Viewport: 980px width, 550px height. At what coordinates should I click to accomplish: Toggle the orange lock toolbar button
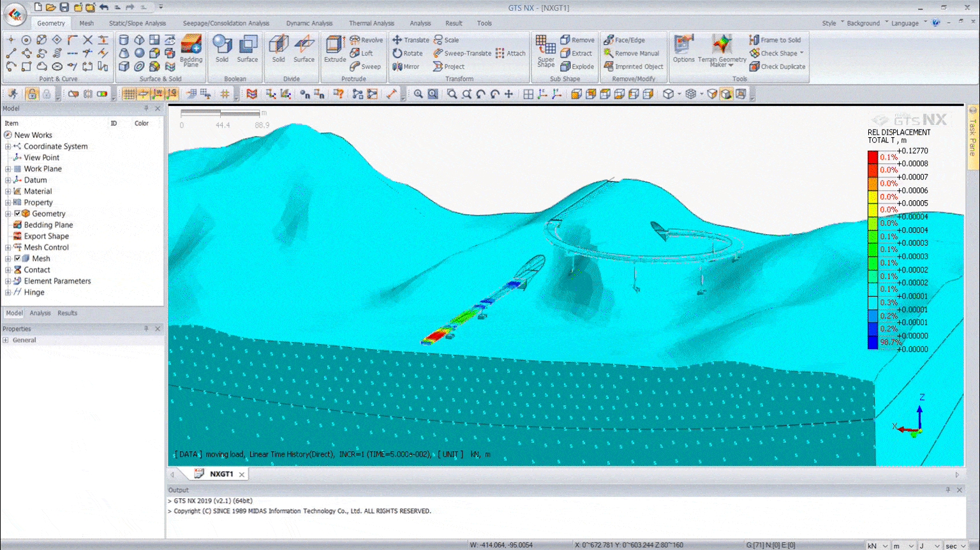[32, 94]
